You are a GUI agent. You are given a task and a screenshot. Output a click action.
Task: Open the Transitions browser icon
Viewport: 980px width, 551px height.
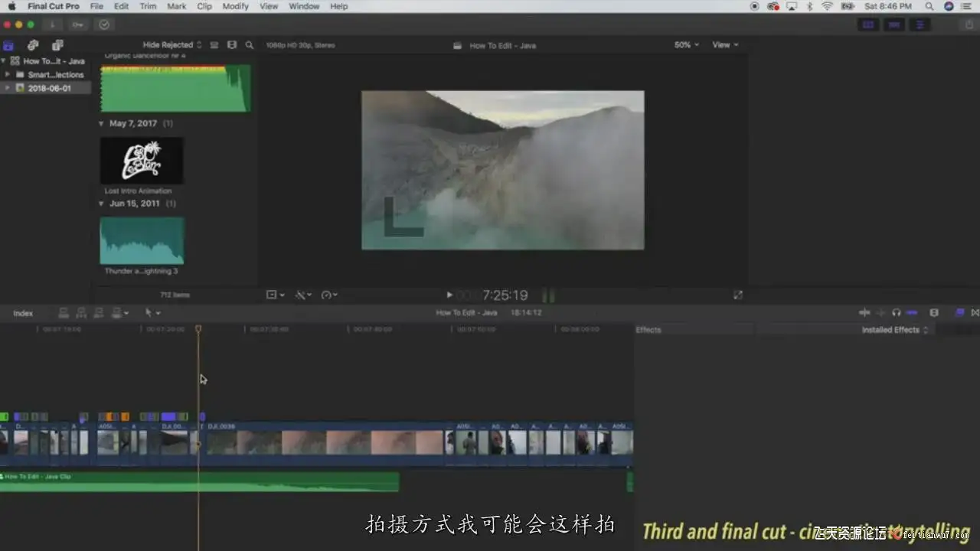(975, 312)
